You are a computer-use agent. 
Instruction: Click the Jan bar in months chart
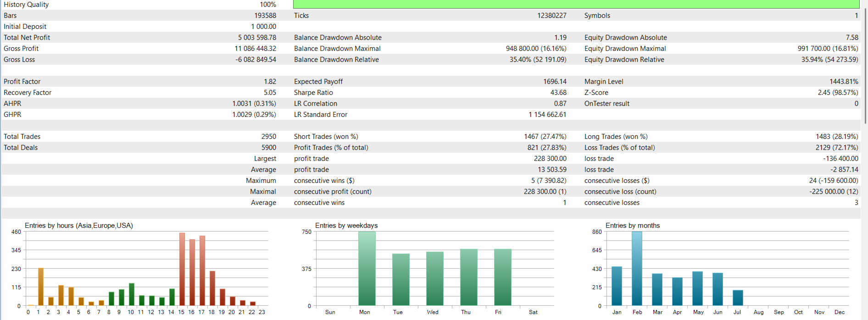tap(617, 286)
